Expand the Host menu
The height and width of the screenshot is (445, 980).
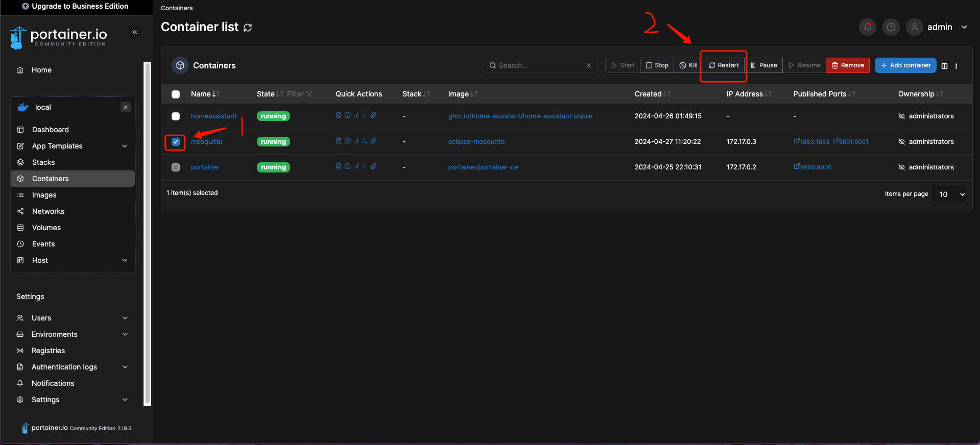[125, 260]
